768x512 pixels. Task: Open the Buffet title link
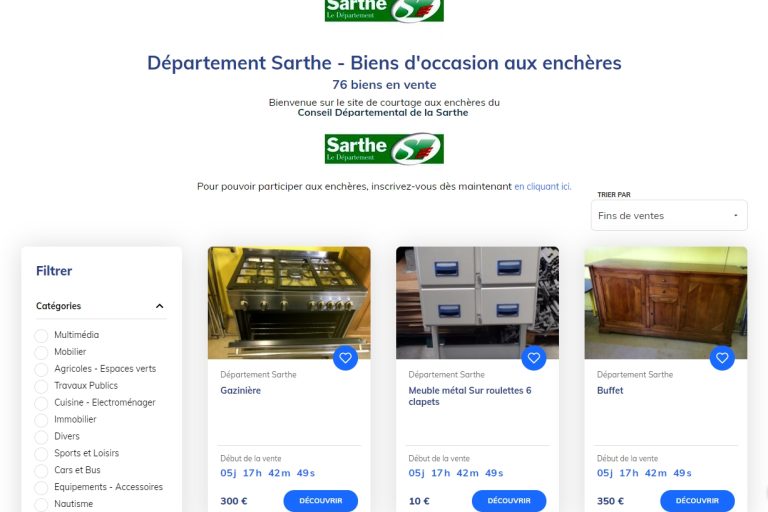[x=610, y=390]
